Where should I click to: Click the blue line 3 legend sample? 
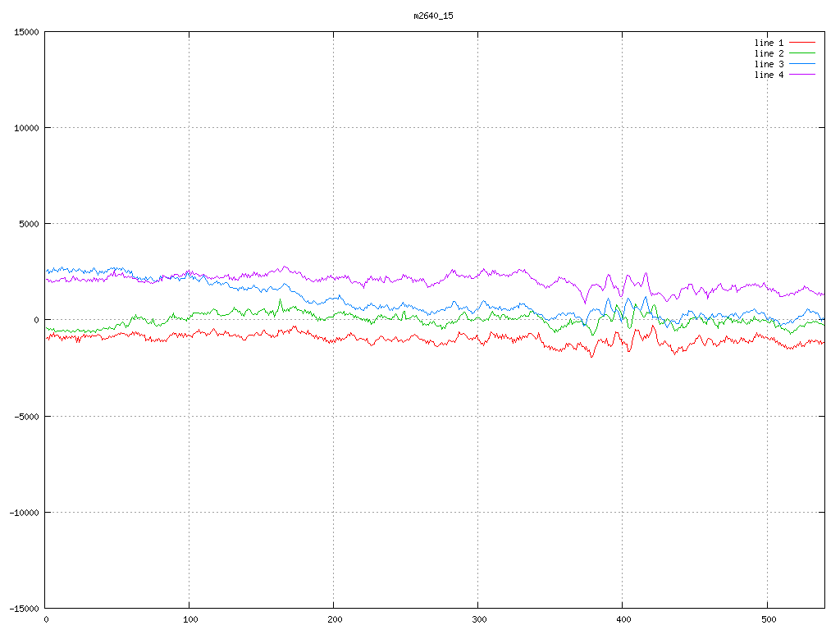point(802,64)
